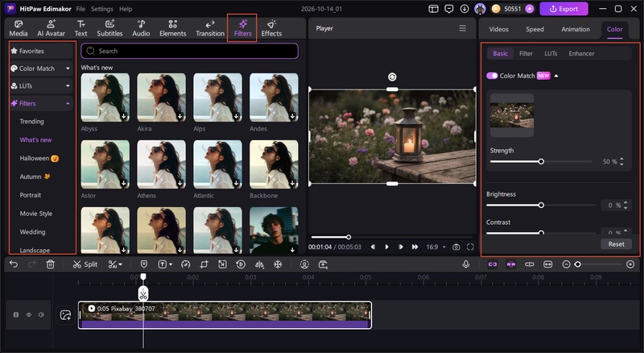
Task: Open the Effects tab
Action: click(x=271, y=28)
